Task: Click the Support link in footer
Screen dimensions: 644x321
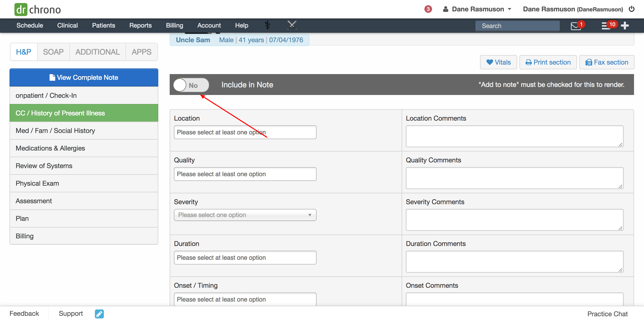Action: [71, 313]
